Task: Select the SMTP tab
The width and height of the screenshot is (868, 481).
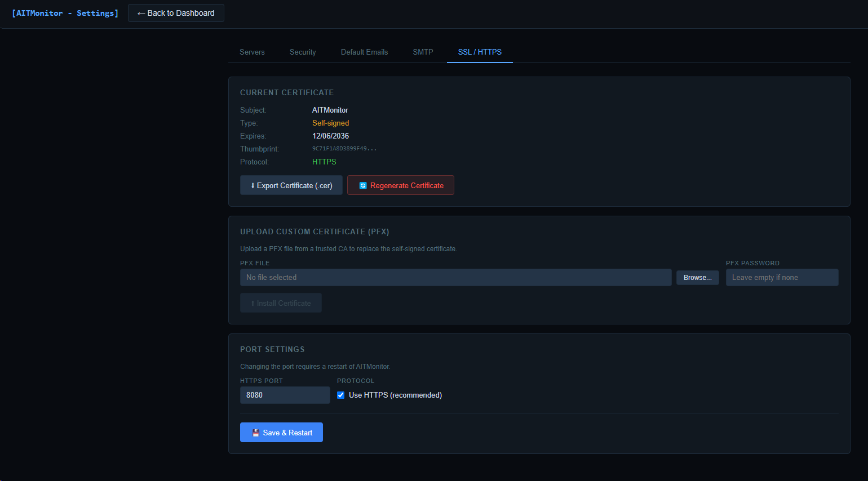Action: coord(423,52)
